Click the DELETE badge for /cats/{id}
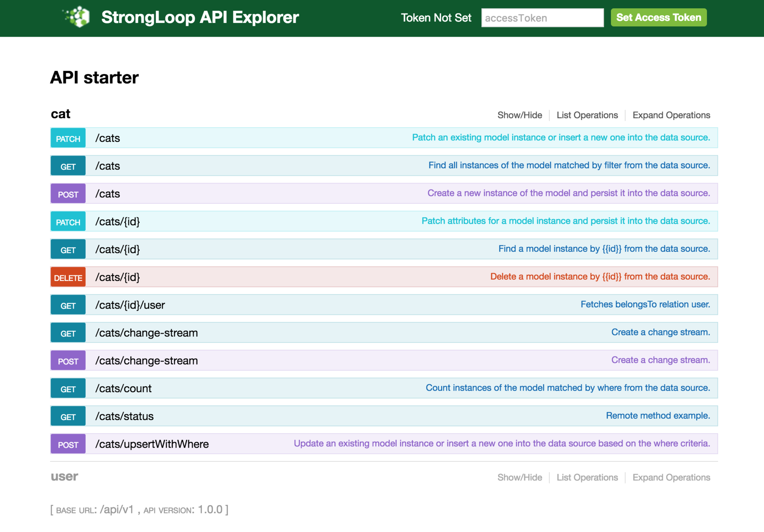The width and height of the screenshot is (764, 532). pos(68,277)
